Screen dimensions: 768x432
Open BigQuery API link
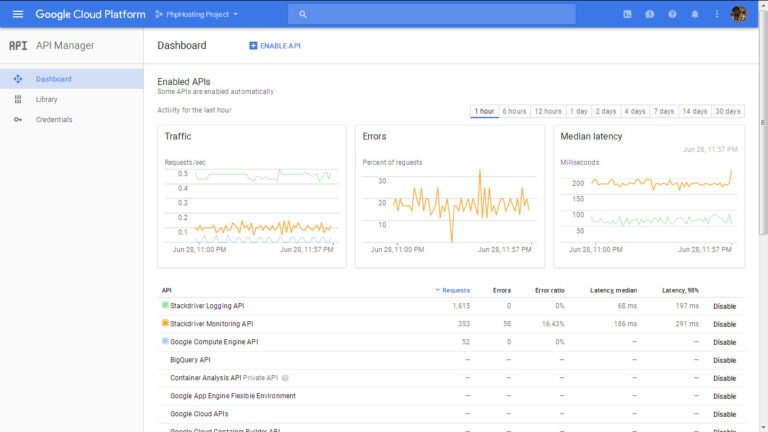[190, 360]
